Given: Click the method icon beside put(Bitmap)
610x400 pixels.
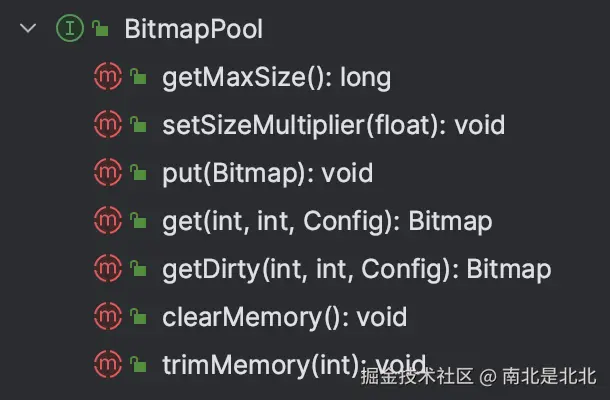Looking at the screenshot, I should pyautogui.click(x=106, y=173).
